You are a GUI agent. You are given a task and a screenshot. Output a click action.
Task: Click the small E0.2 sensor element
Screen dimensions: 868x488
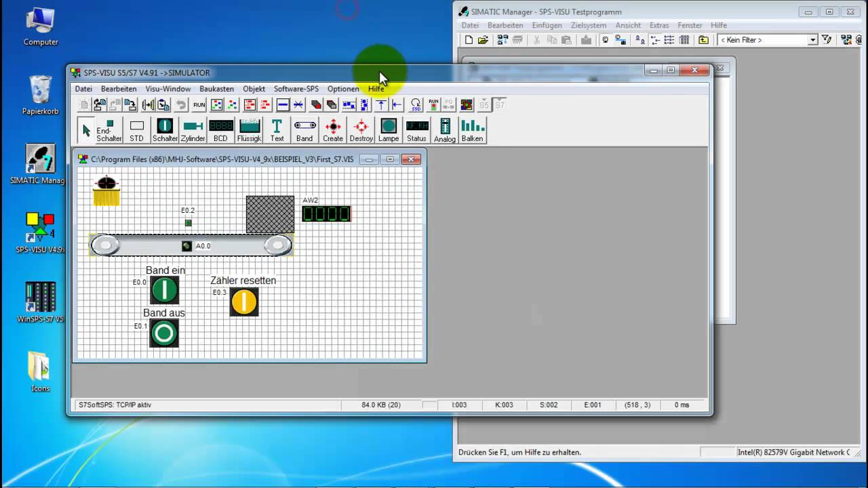[x=189, y=222]
